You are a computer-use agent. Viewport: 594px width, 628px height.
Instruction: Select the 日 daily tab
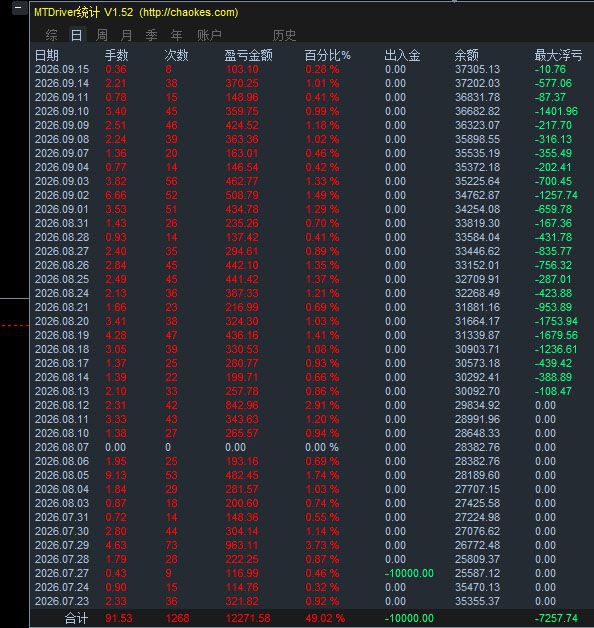[76, 35]
